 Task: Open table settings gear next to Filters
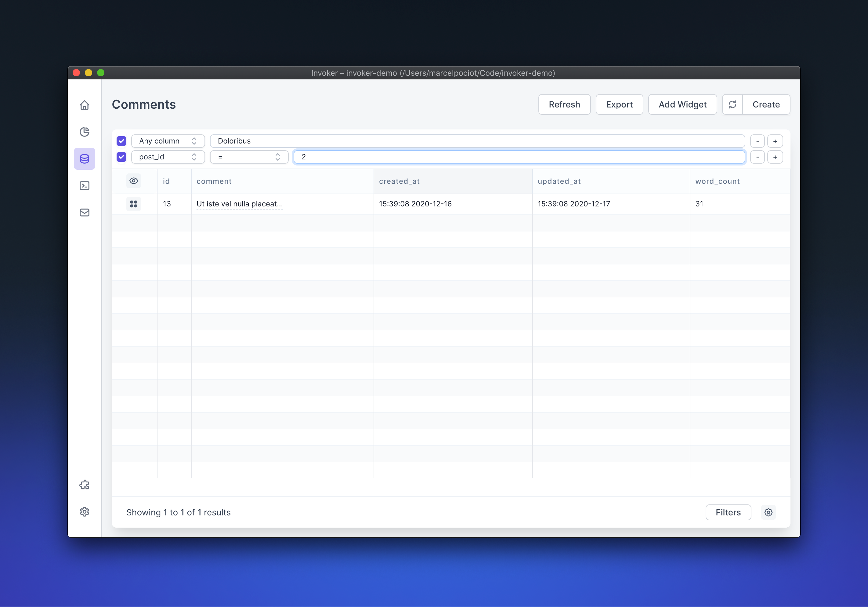pyautogui.click(x=768, y=512)
